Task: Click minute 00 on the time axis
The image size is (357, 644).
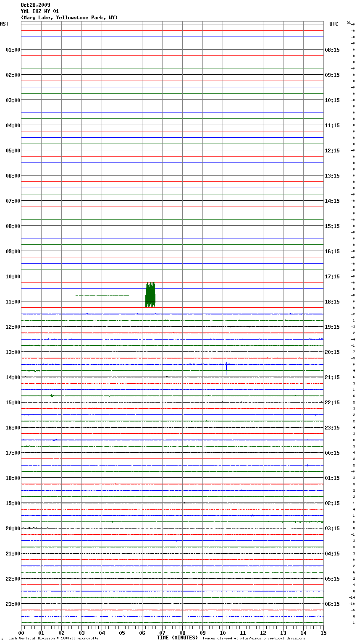Action: (x=21, y=633)
